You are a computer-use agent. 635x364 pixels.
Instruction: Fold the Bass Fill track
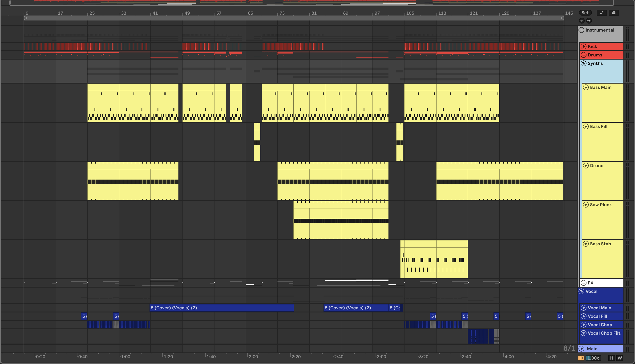coord(586,126)
